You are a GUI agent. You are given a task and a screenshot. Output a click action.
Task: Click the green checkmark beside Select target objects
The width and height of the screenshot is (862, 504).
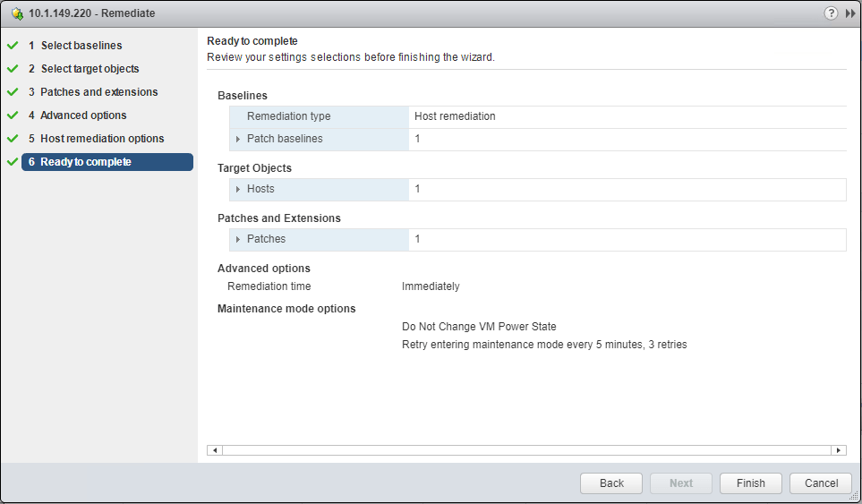click(x=13, y=69)
